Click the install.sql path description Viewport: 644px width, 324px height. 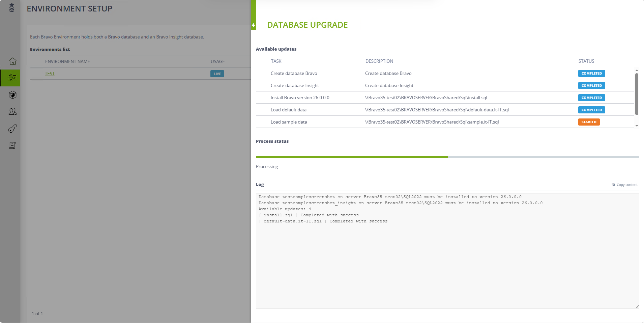tap(426, 98)
